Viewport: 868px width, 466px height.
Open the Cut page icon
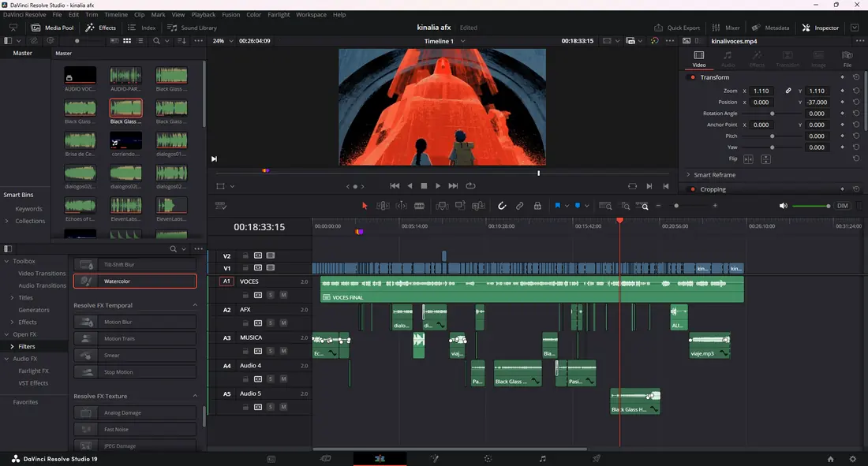[325, 459]
